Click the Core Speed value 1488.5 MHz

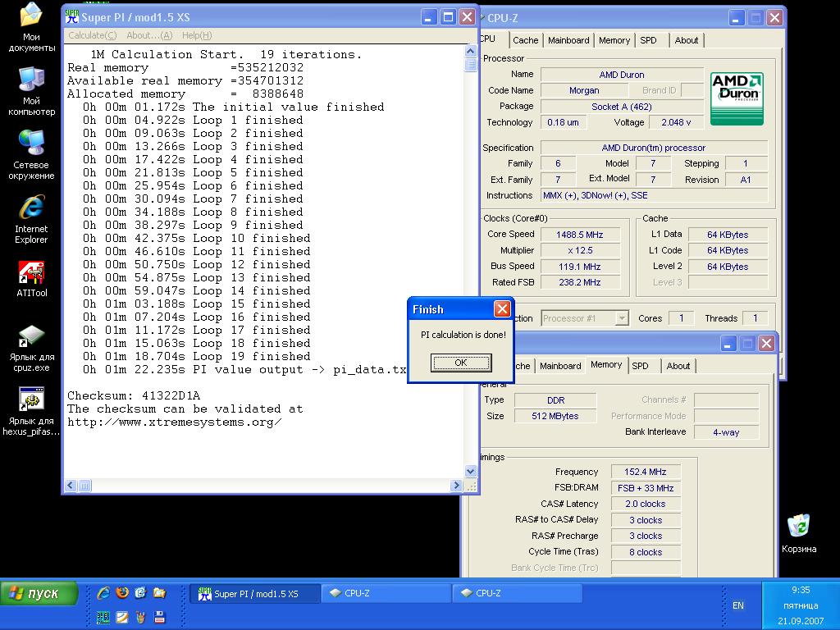[580, 235]
